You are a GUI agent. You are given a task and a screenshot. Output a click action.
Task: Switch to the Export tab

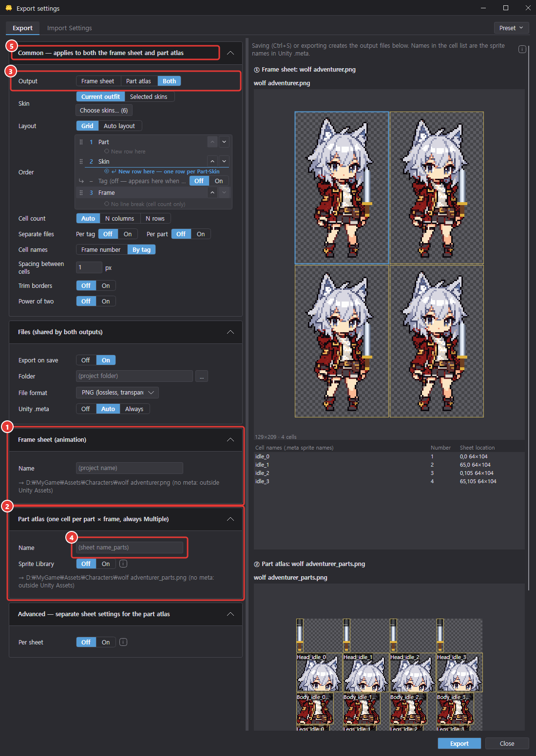[x=22, y=28]
